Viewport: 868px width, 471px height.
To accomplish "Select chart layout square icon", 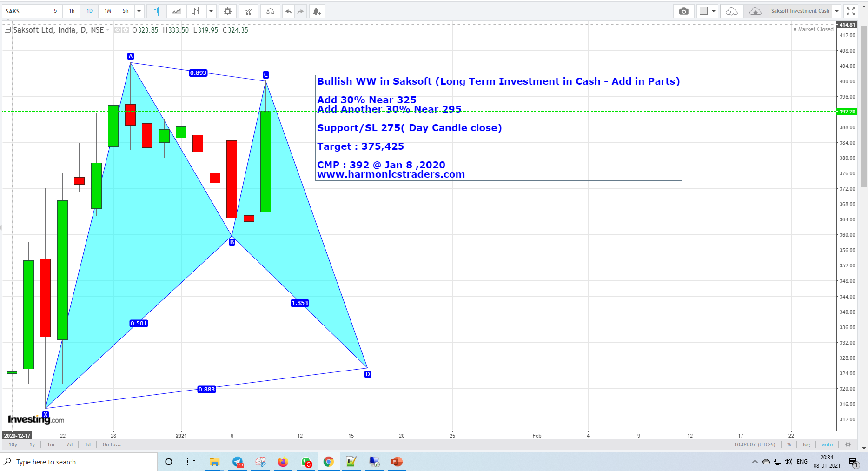I will coord(704,11).
